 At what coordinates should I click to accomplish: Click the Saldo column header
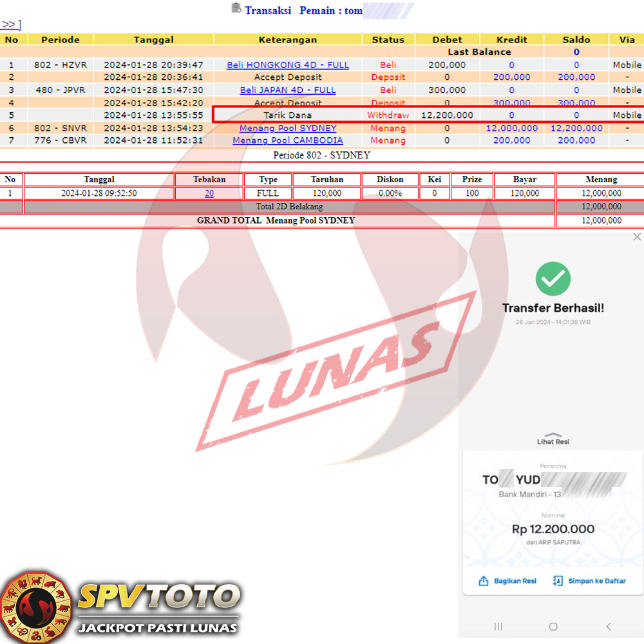pyautogui.click(x=576, y=39)
